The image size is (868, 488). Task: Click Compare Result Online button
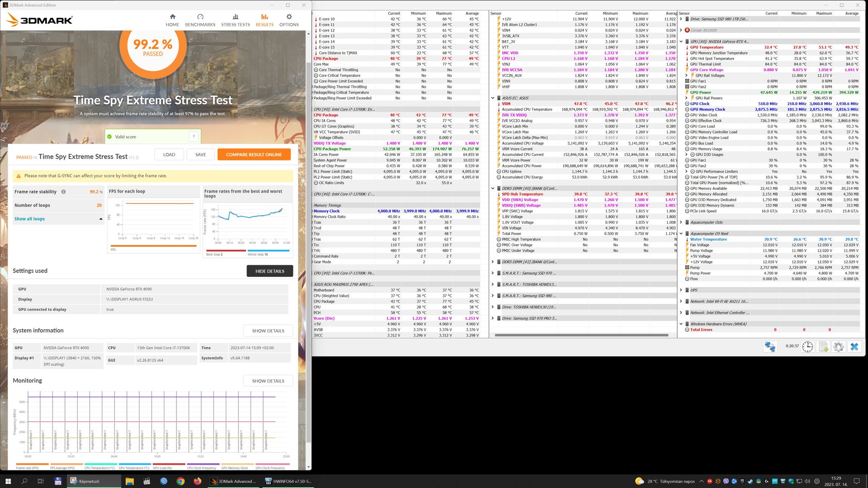click(x=254, y=155)
